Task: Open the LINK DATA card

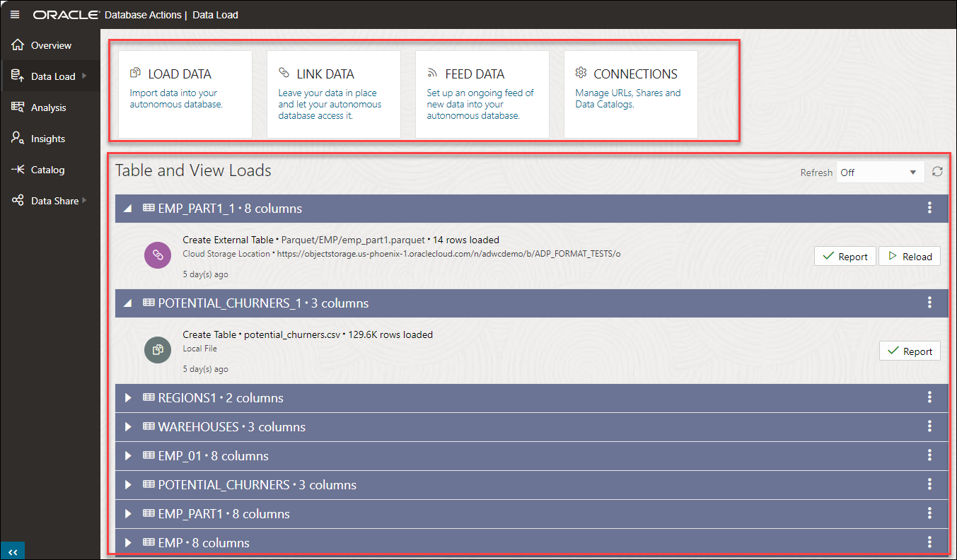Action: [334, 94]
